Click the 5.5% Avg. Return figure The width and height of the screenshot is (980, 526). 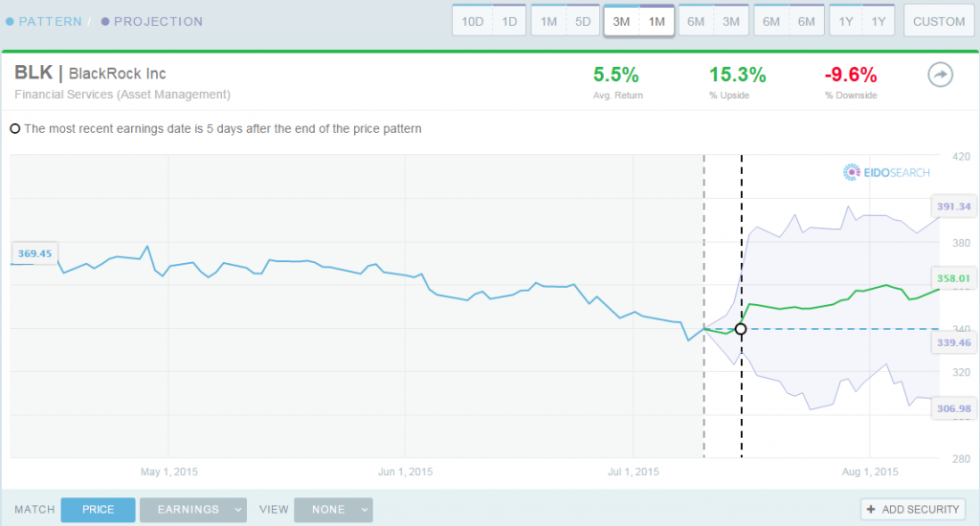tap(616, 75)
